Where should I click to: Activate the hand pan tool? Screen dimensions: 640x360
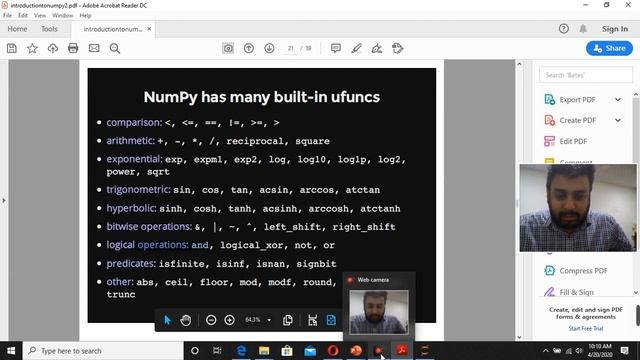186,320
